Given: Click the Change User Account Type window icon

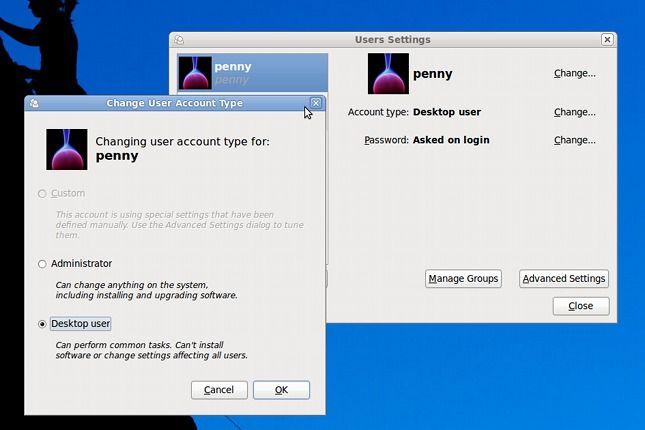Looking at the screenshot, I should click(x=34, y=103).
